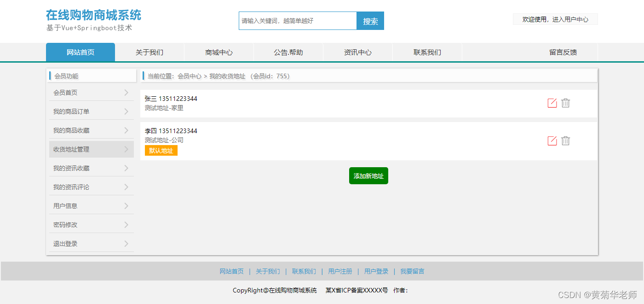Click the address text 测试地址-家里
The width and height of the screenshot is (644, 304).
[164, 108]
